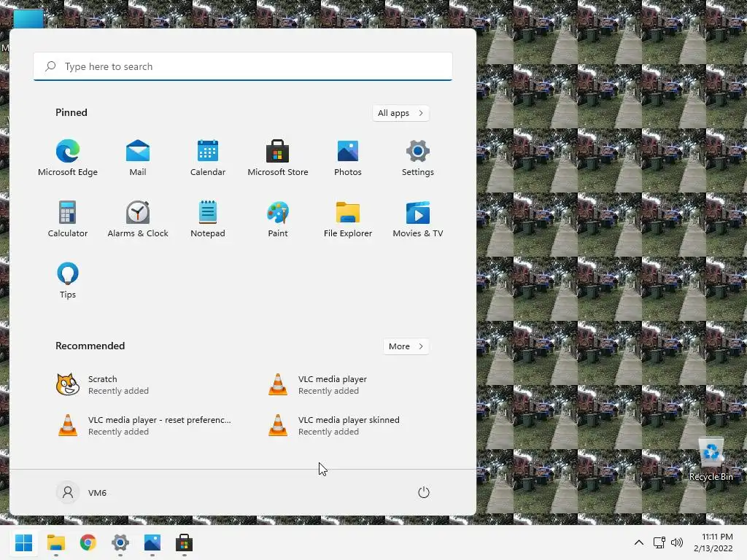Open the VM6 user account menu

[82, 492]
